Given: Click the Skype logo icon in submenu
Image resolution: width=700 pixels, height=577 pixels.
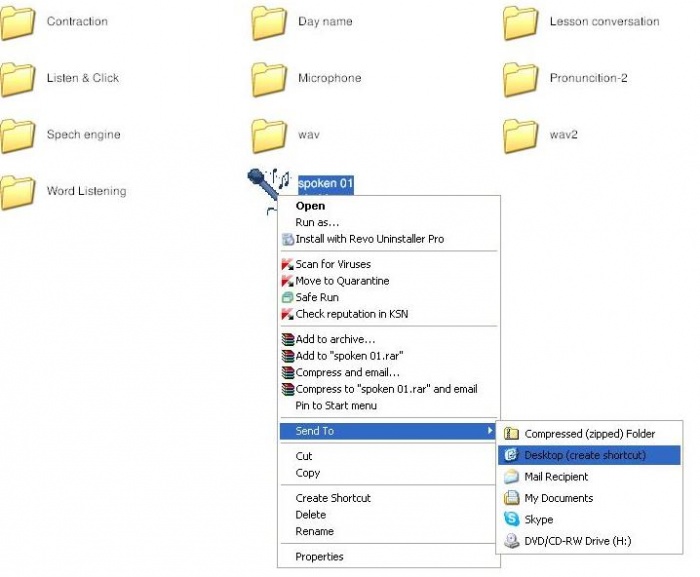Looking at the screenshot, I should coord(511,519).
